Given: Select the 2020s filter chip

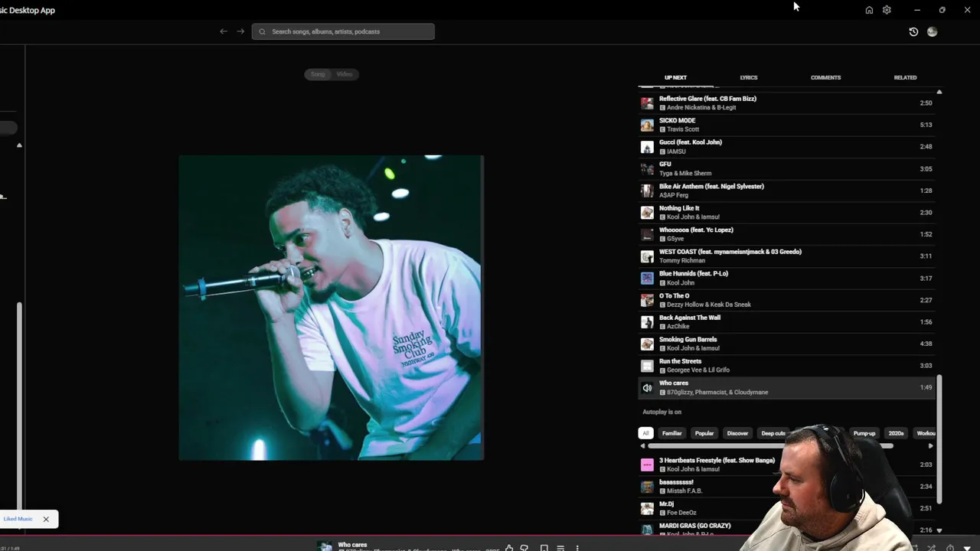Looking at the screenshot, I should point(896,433).
